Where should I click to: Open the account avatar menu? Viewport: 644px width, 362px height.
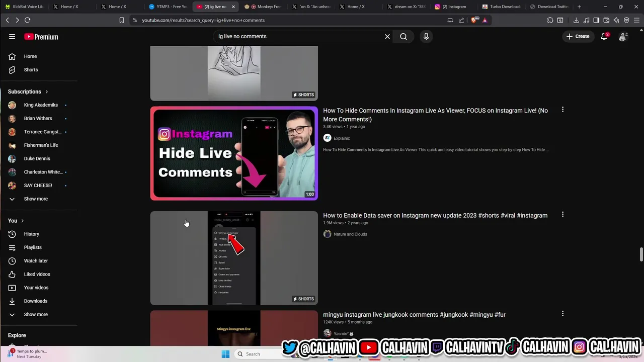pyautogui.click(x=623, y=37)
